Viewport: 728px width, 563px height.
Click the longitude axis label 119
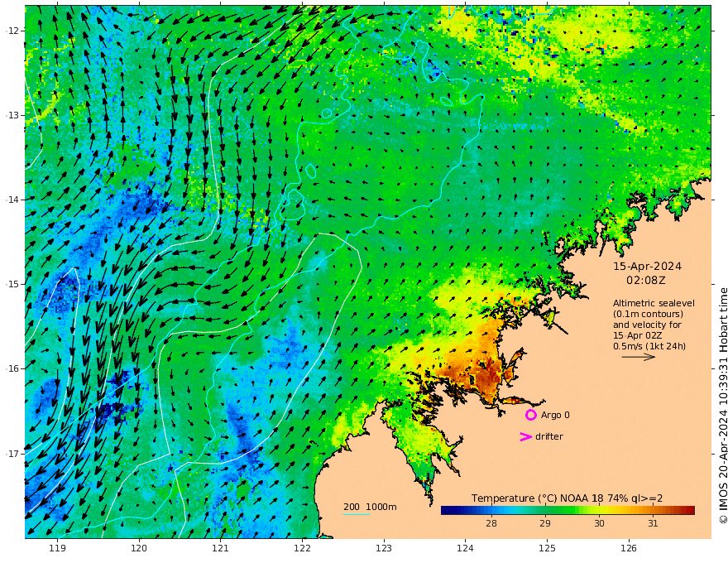tap(57, 548)
